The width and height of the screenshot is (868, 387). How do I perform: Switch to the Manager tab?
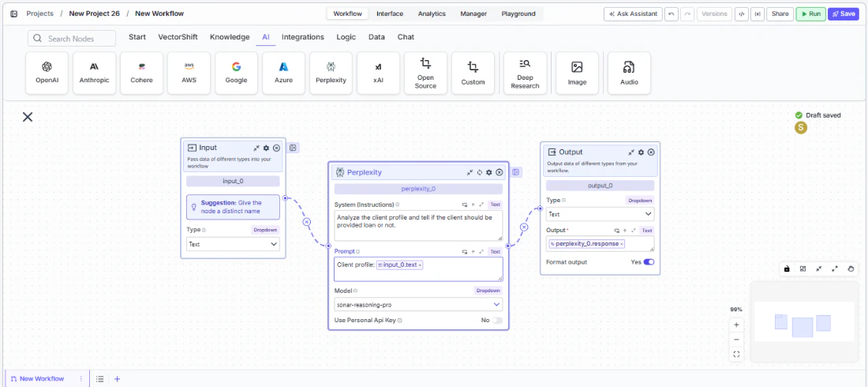point(474,14)
